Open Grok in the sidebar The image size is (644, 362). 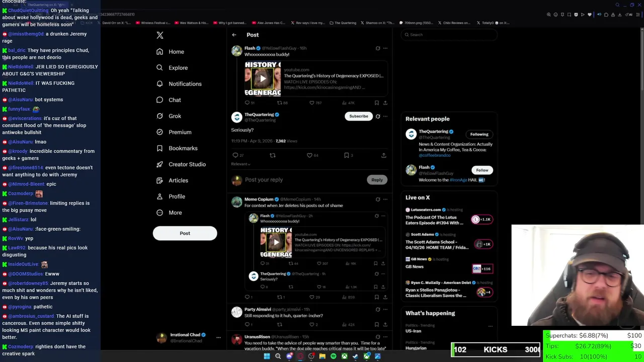click(x=169, y=116)
